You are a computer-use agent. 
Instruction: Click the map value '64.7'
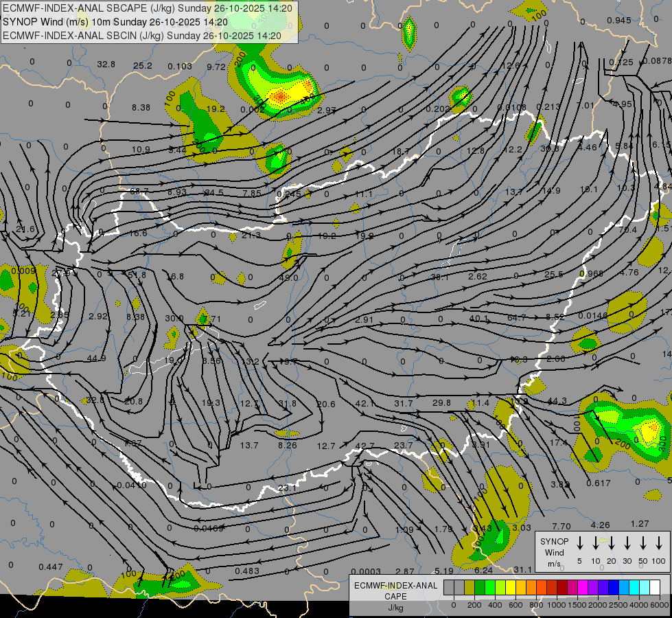[516, 318]
